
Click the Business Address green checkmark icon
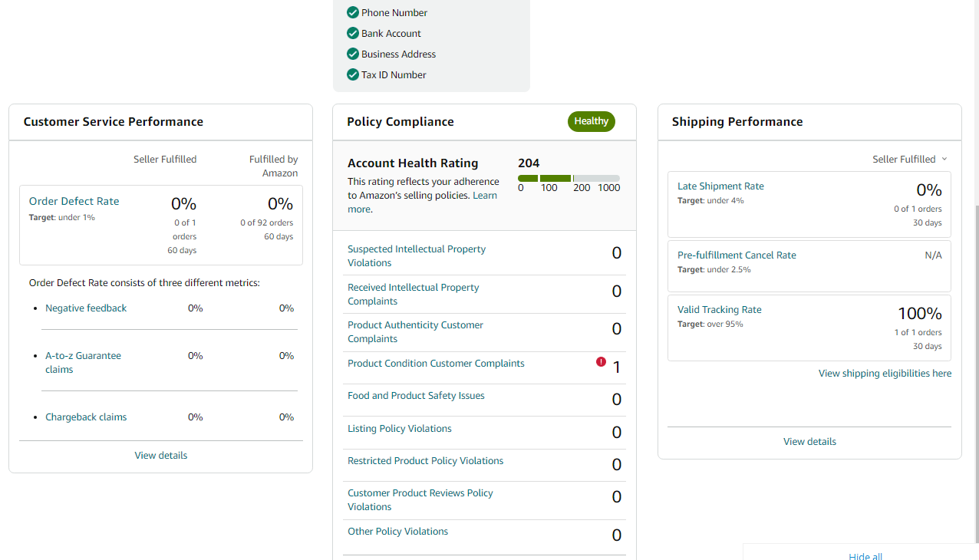pos(353,54)
